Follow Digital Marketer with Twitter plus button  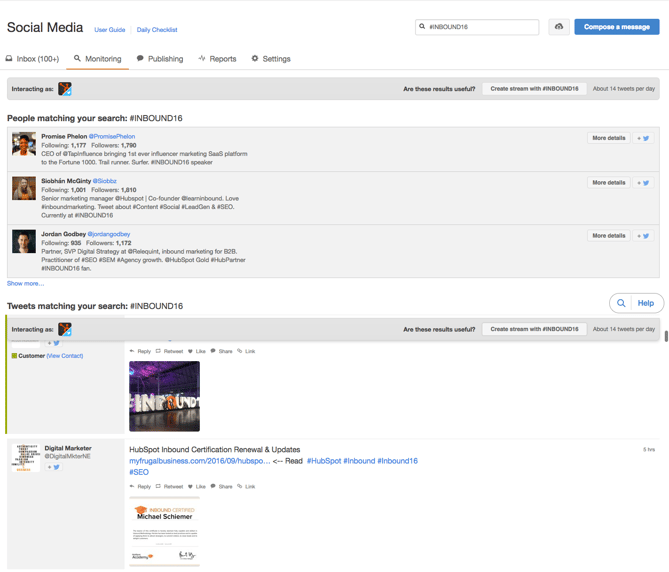(53, 467)
